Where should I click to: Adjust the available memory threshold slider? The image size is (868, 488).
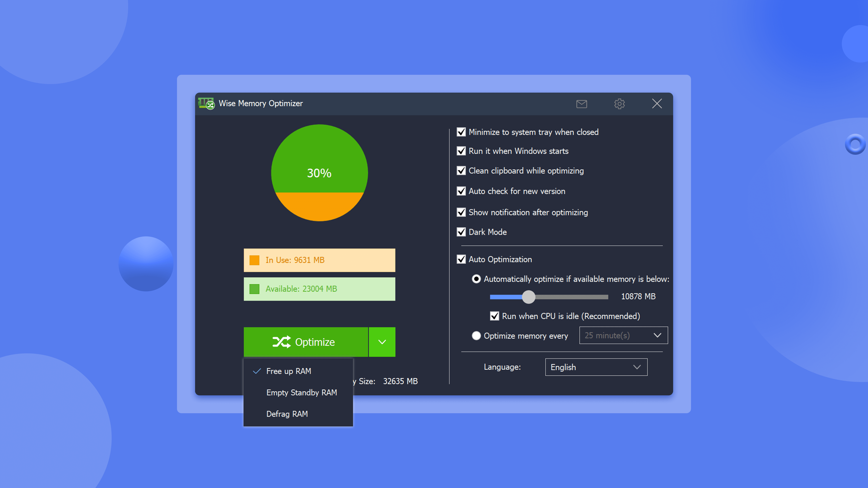pos(529,297)
